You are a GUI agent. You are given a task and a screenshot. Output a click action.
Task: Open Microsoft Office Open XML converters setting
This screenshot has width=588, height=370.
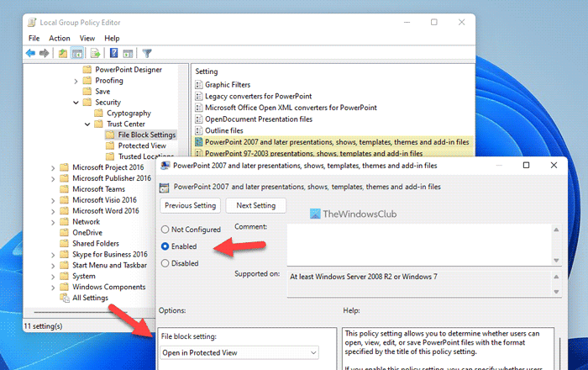(291, 108)
